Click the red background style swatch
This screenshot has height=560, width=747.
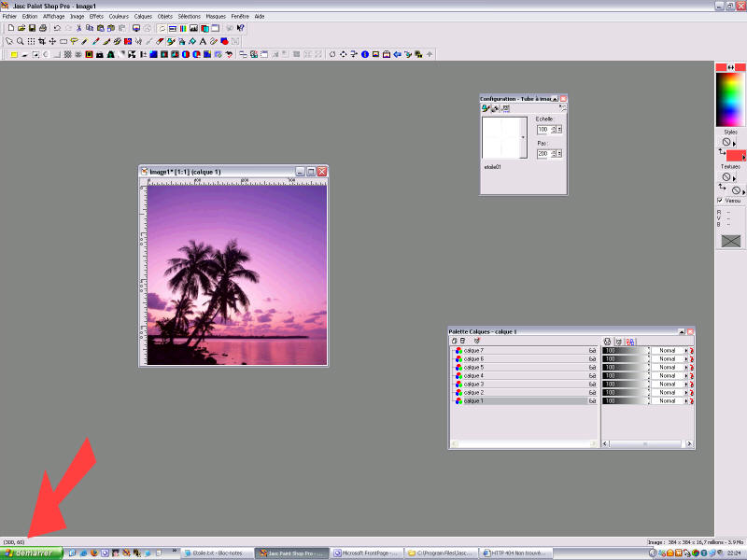736,155
